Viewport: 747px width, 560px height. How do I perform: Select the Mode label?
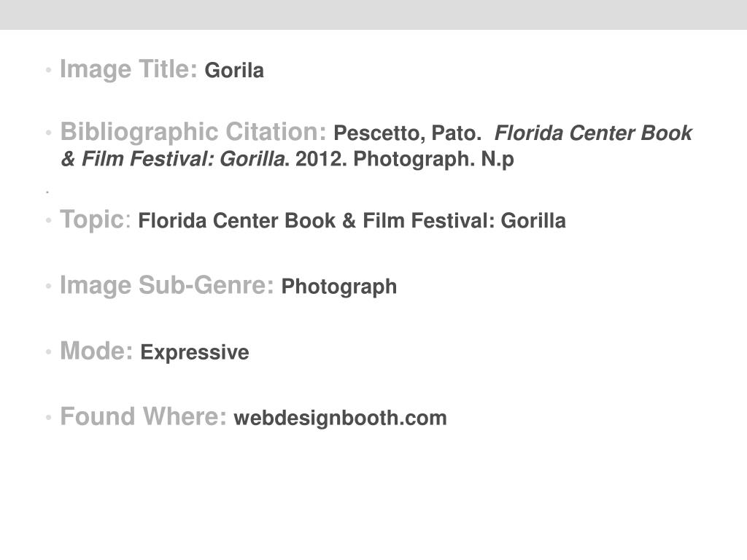point(96,351)
